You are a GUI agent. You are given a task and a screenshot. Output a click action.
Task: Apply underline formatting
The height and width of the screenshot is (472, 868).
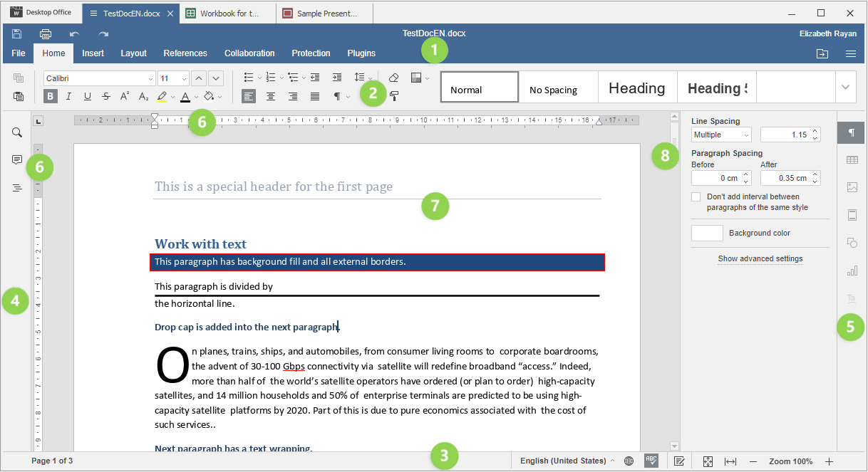[88, 96]
